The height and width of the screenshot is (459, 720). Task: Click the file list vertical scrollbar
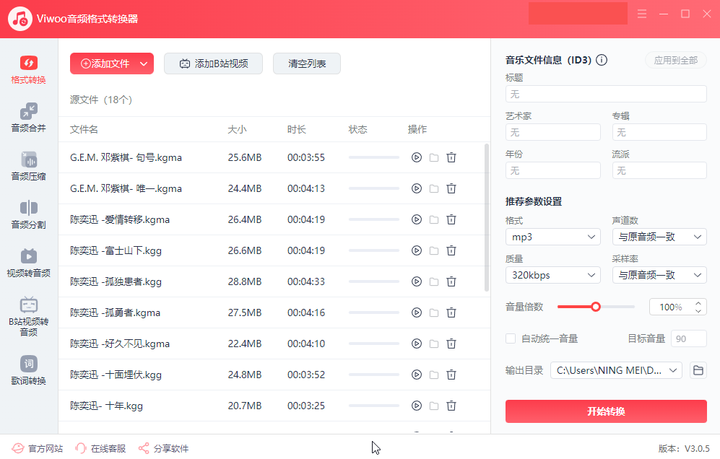(x=487, y=218)
